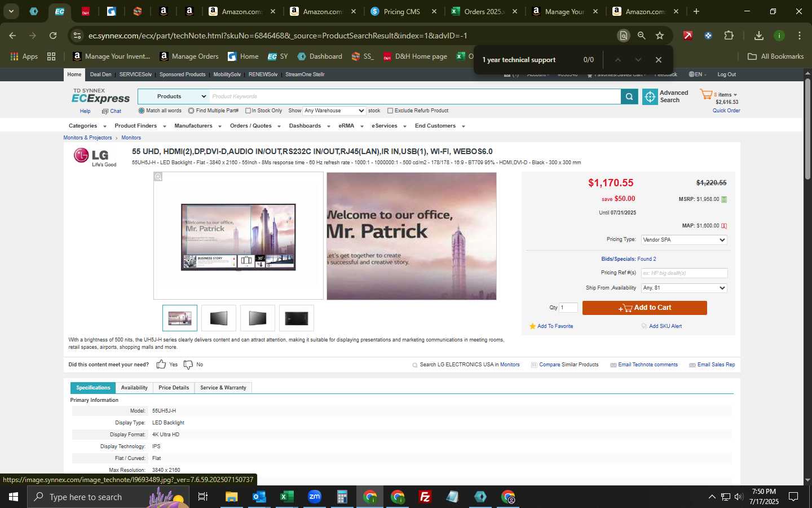Open Bids/Specials Found 2 link
The width and height of the screenshot is (812, 508).
pos(629,259)
